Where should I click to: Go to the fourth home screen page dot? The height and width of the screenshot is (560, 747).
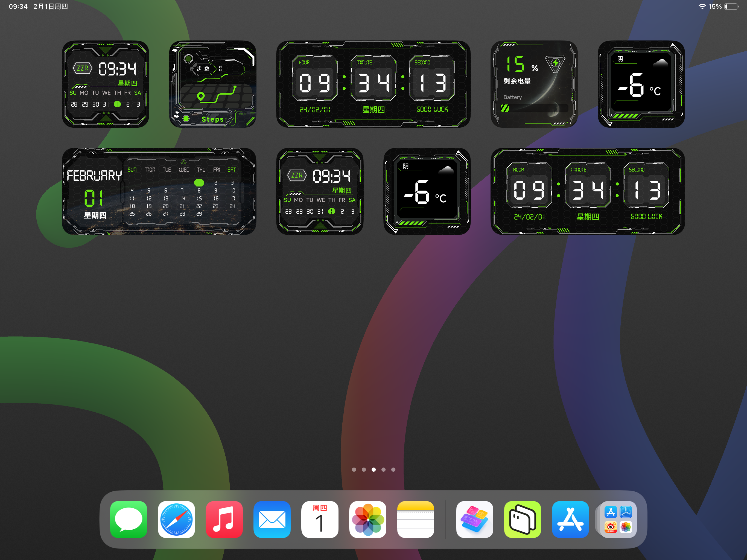pos(383,469)
